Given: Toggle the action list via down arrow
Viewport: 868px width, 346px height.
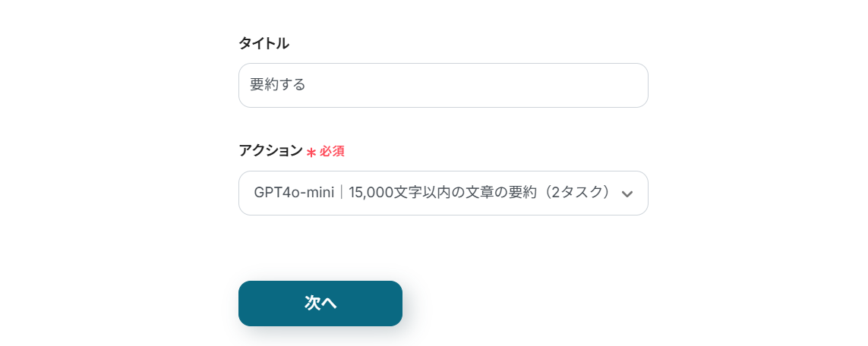Looking at the screenshot, I should pyautogui.click(x=627, y=193).
